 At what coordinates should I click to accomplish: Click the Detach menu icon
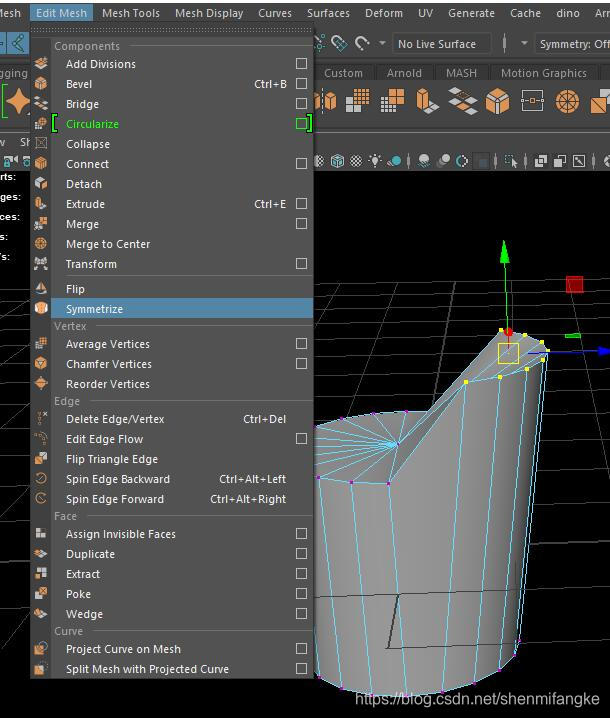pyautogui.click(x=41, y=184)
